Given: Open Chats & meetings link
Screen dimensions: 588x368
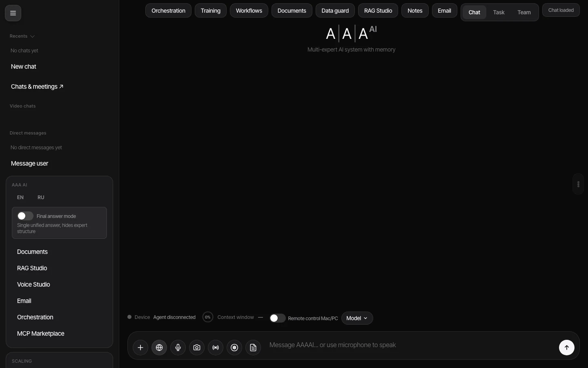Looking at the screenshot, I should [37, 87].
